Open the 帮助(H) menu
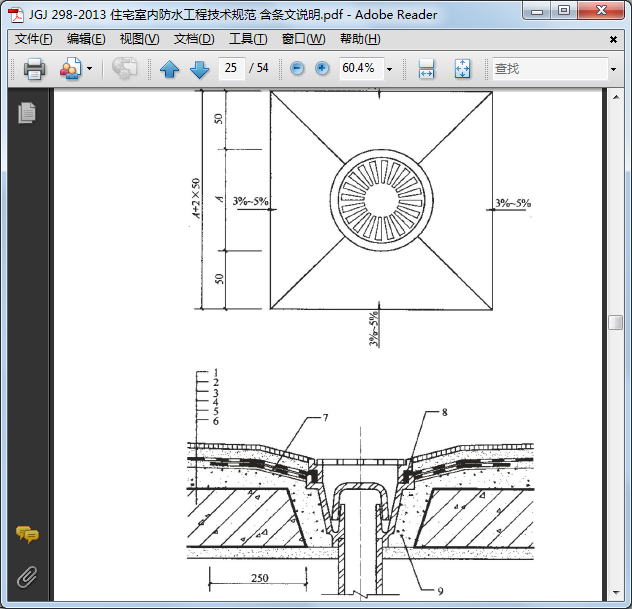 (x=360, y=39)
